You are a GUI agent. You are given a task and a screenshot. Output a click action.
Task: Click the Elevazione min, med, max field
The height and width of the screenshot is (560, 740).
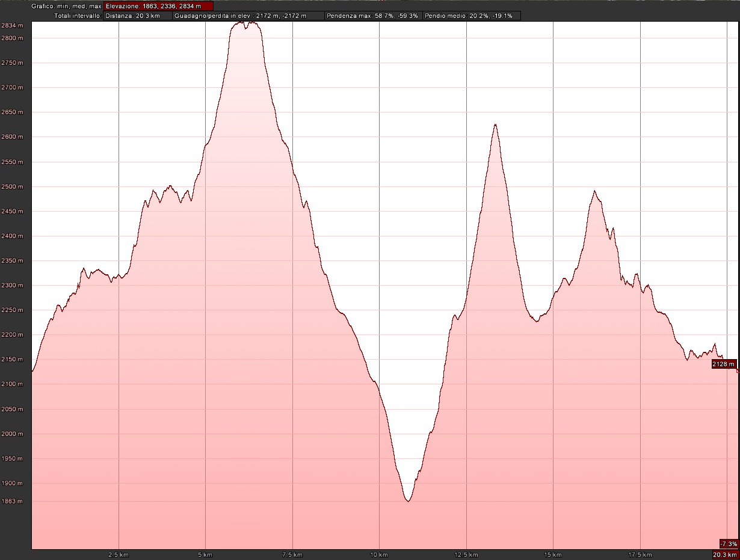coord(158,6)
